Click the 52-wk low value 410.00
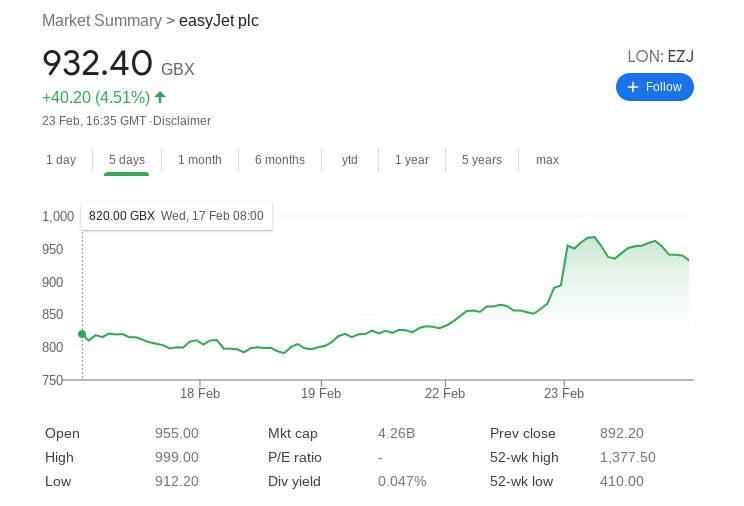 coord(622,481)
